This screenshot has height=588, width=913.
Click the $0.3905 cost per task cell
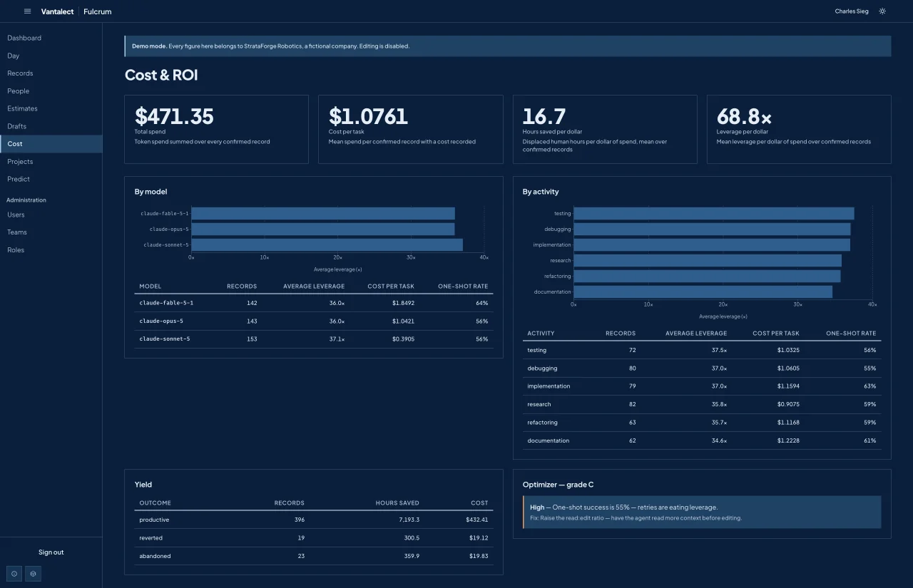403,339
